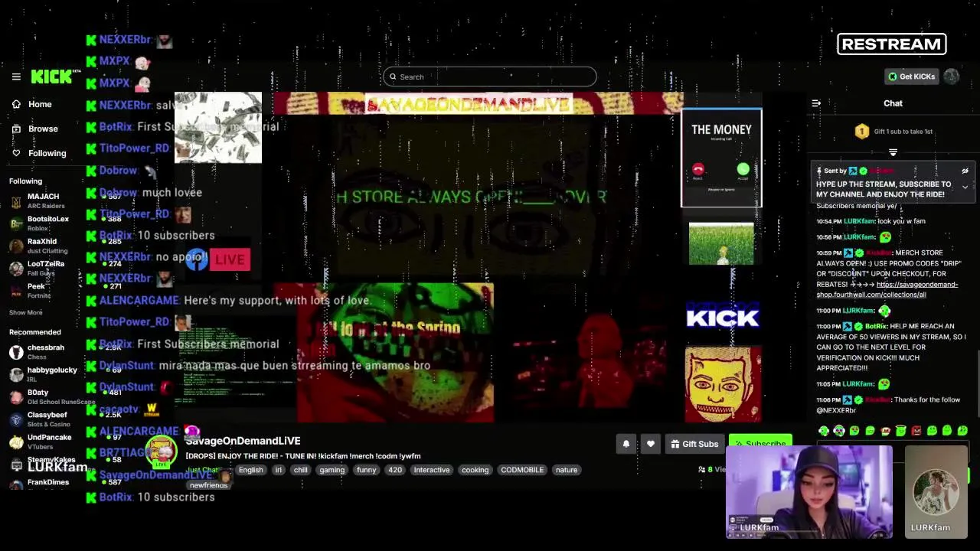Click the RESTREAM logo
Screen dimensions: 980x551
pos(892,44)
